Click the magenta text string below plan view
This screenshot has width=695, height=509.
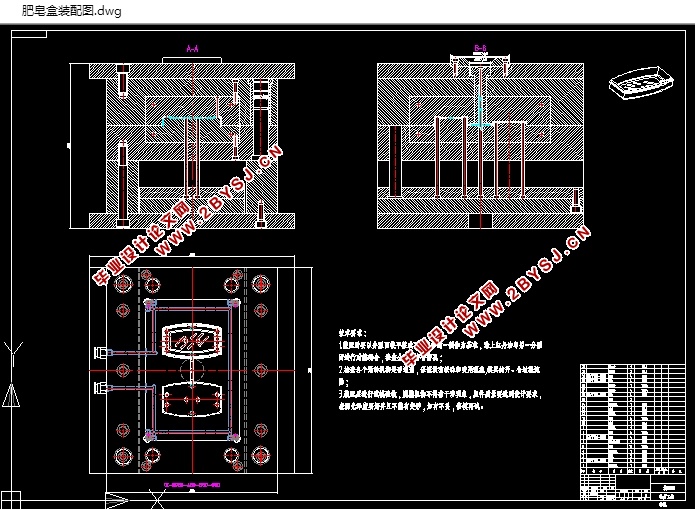coord(192,485)
